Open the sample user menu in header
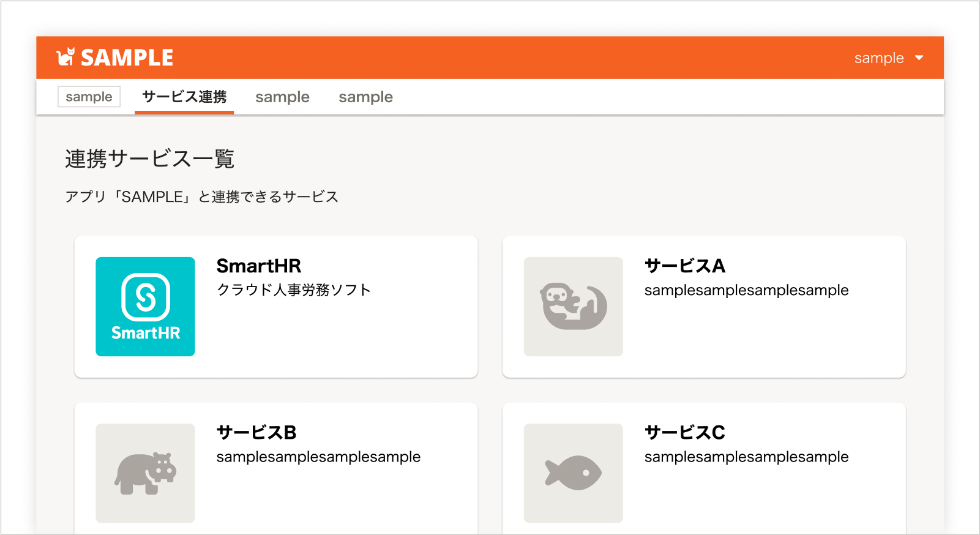 click(x=878, y=58)
